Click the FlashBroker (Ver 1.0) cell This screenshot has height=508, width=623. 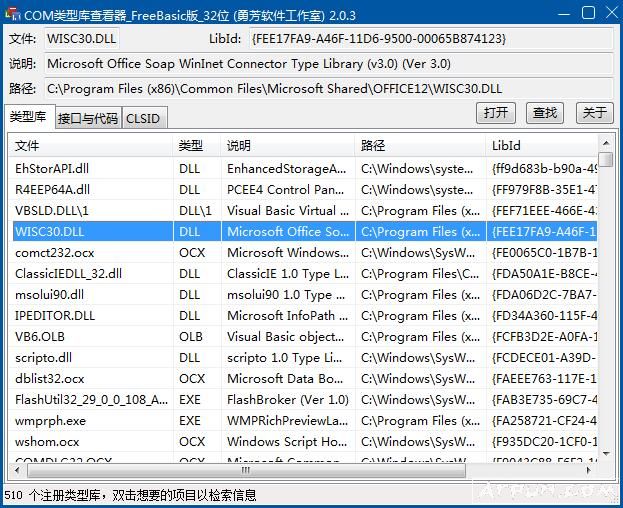point(288,400)
